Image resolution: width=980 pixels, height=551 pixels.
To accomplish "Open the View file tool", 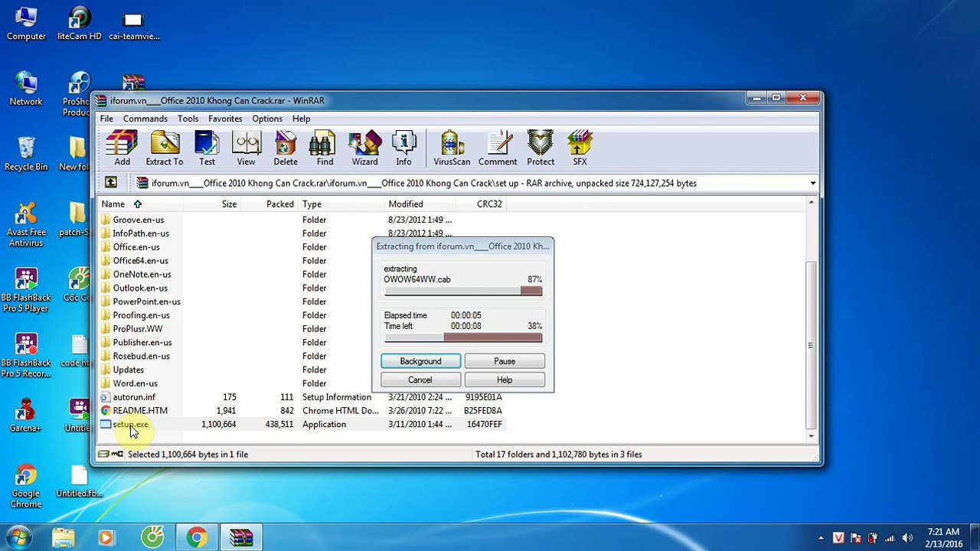I will click(246, 148).
